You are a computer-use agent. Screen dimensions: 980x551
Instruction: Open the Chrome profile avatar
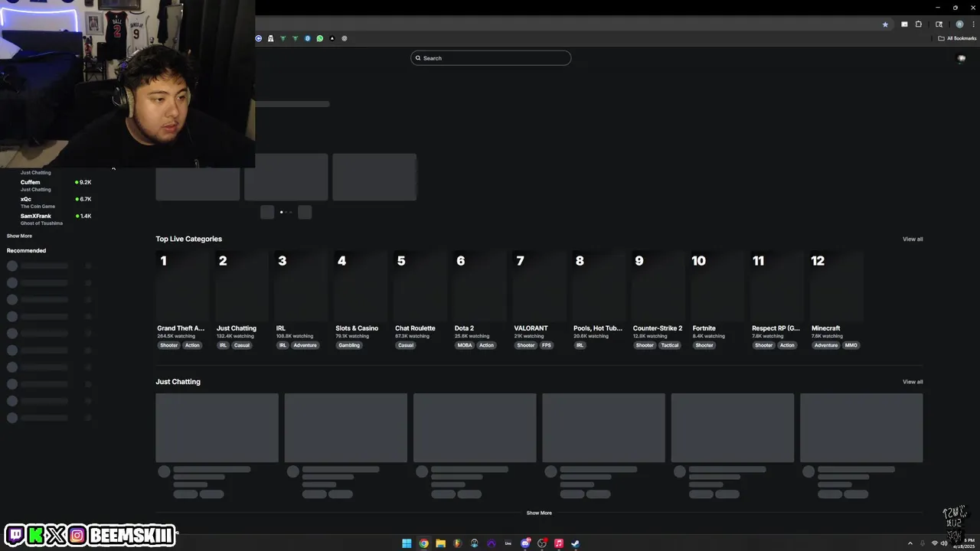(959, 24)
